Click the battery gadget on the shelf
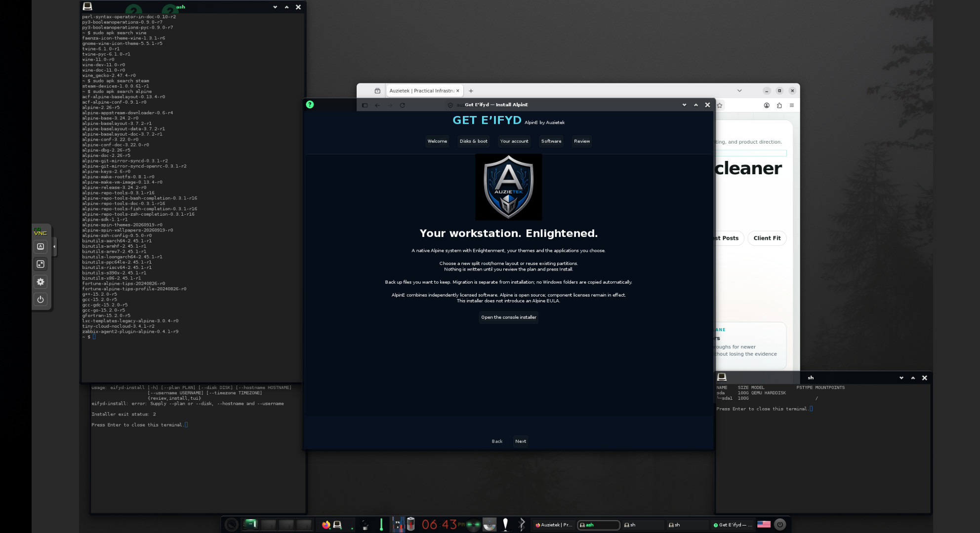 410,525
